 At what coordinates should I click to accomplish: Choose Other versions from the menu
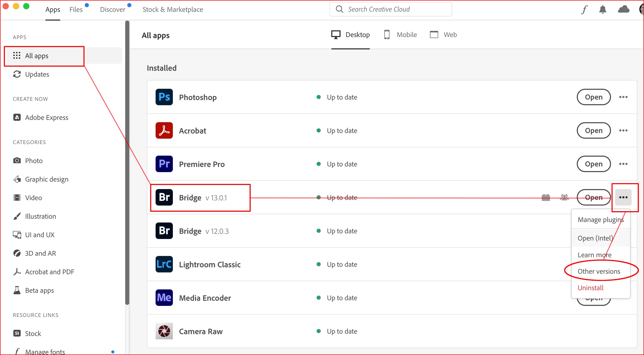[599, 271]
